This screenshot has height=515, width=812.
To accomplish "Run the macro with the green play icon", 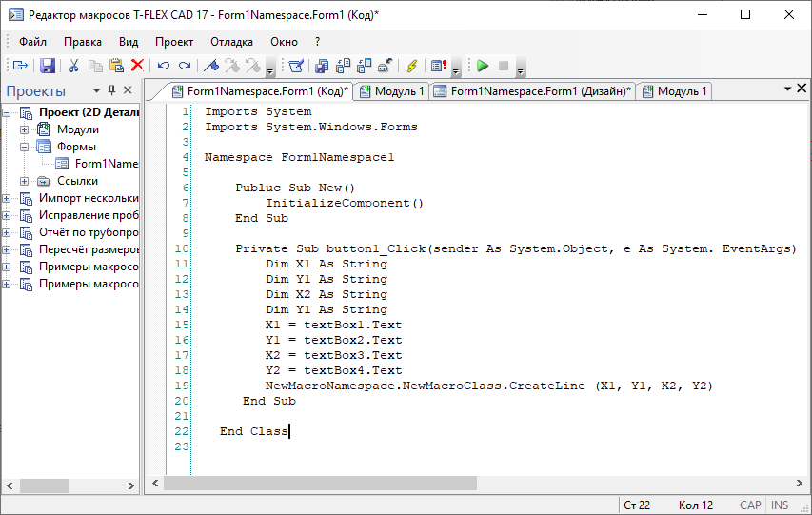I will (x=483, y=66).
